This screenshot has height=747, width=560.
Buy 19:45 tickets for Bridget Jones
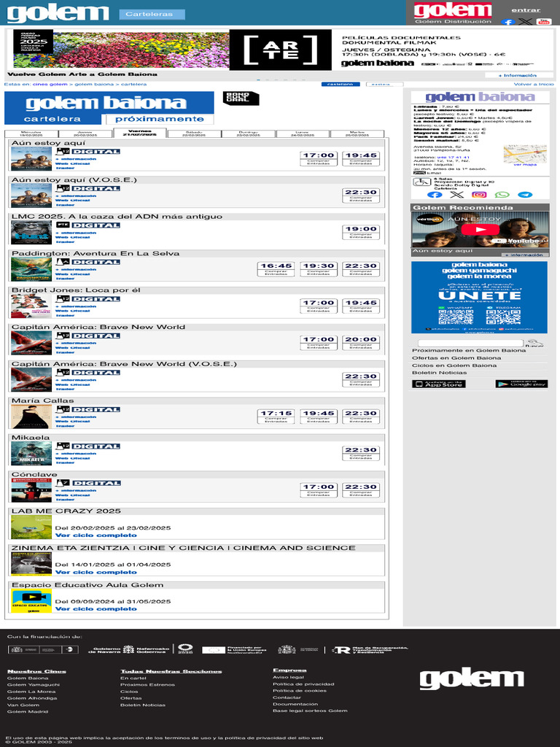pos(361,306)
